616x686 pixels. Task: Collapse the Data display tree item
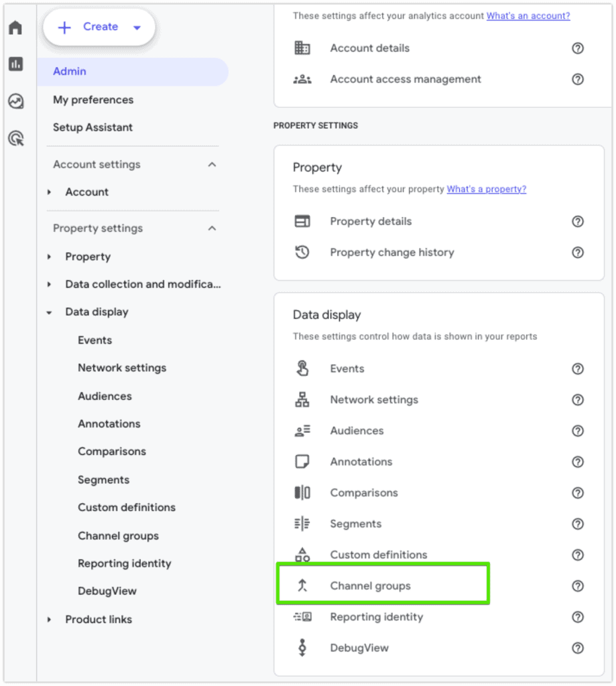pyautogui.click(x=48, y=312)
